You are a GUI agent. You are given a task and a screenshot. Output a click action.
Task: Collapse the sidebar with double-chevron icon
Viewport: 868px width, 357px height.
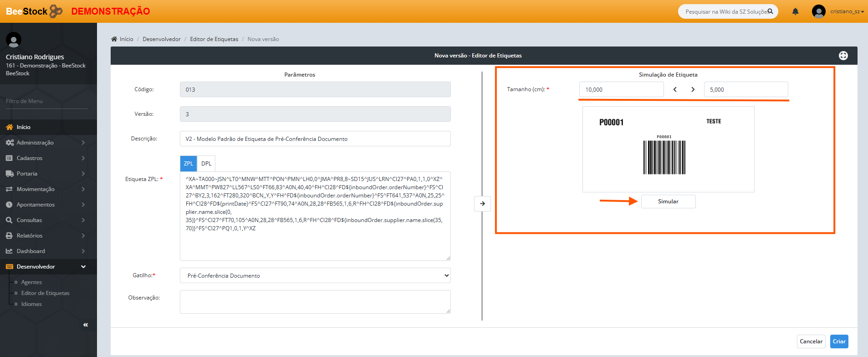tap(86, 325)
